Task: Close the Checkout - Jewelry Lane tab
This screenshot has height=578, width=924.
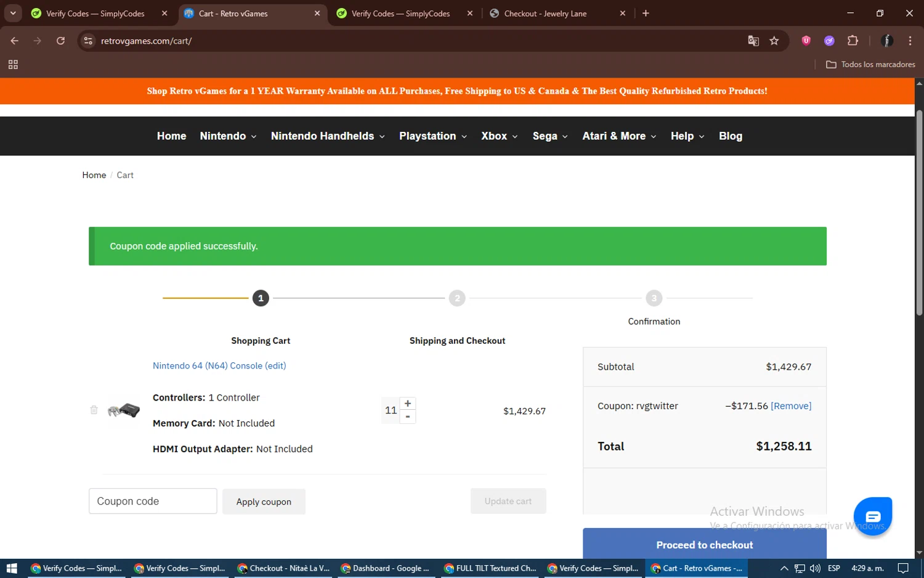Action: [x=623, y=13]
